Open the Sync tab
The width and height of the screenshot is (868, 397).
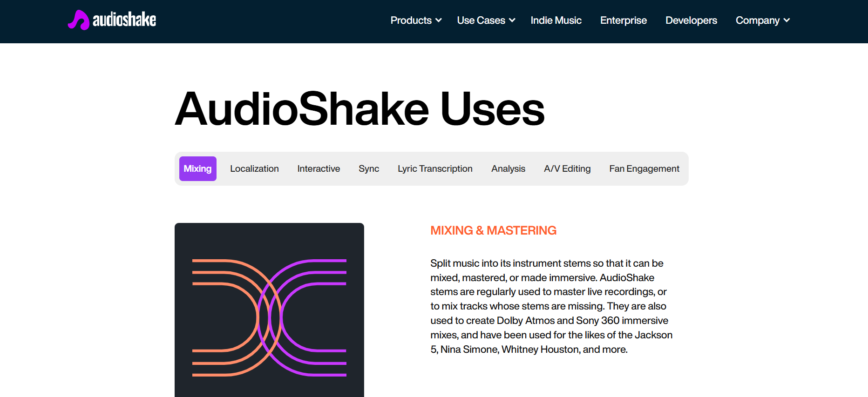pos(369,168)
